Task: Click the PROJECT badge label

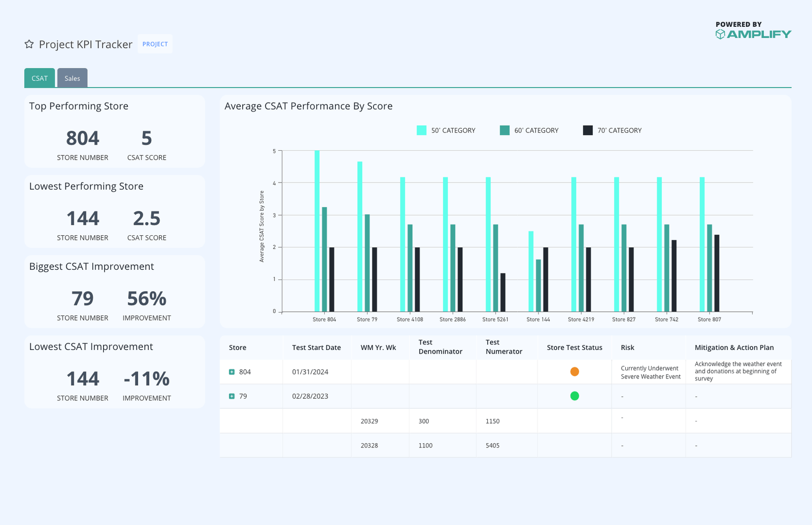Action: (155, 44)
